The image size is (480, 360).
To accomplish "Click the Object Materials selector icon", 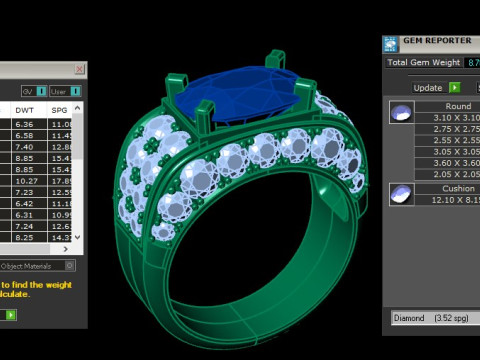I will pos(69,266).
